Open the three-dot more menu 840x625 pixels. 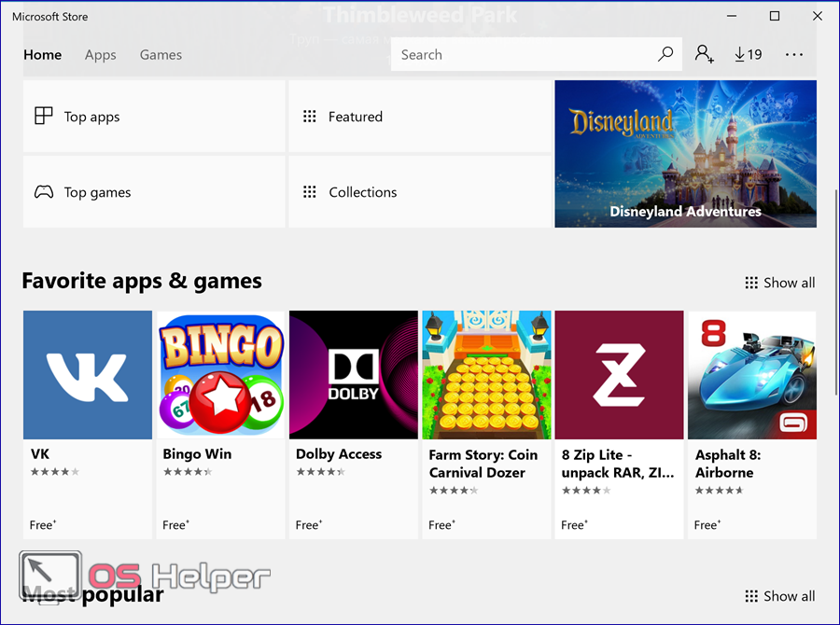[x=794, y=54]
